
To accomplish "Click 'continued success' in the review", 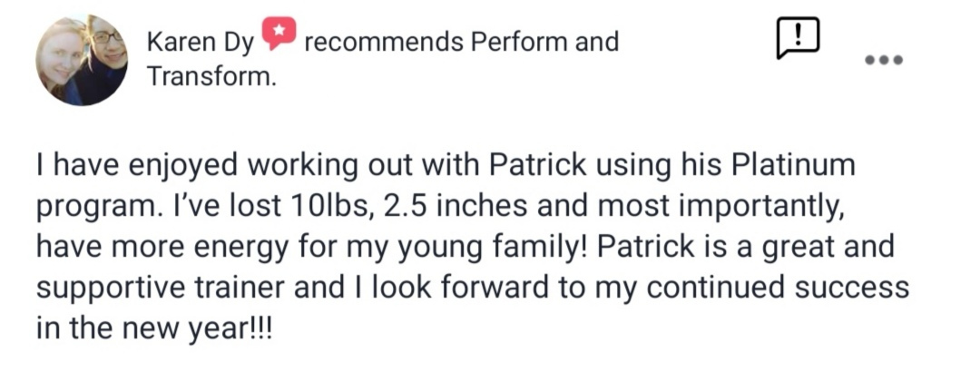I will point(778,288).
